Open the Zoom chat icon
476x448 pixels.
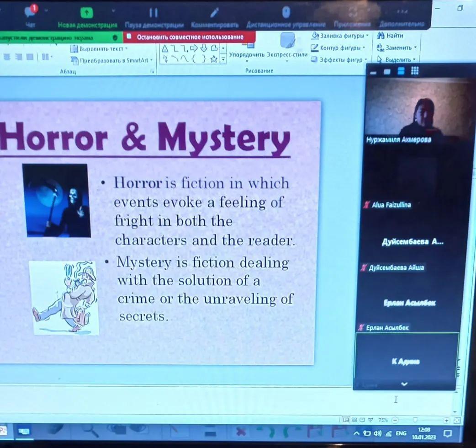click(x=31, y=13)
